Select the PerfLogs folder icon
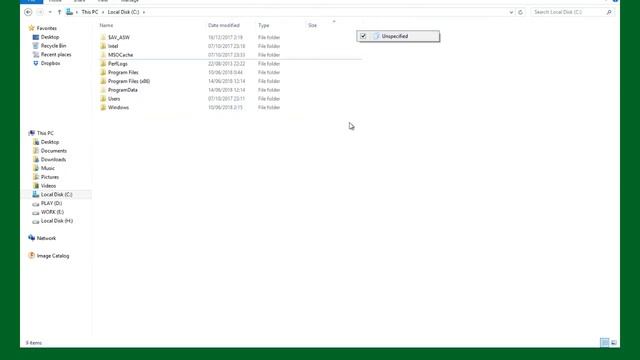The image size is (640, 360). pyautogui.click(x=103, y=64)
